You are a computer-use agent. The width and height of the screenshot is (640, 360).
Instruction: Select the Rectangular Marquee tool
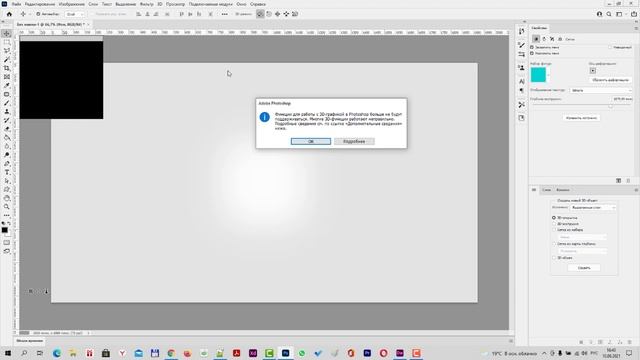[x=7, y=42]
